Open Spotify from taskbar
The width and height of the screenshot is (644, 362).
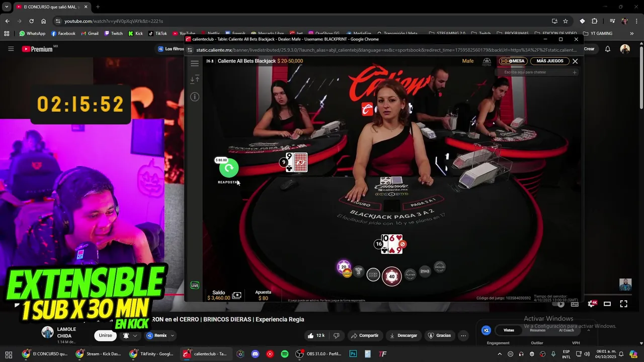(x=284, y=354)
